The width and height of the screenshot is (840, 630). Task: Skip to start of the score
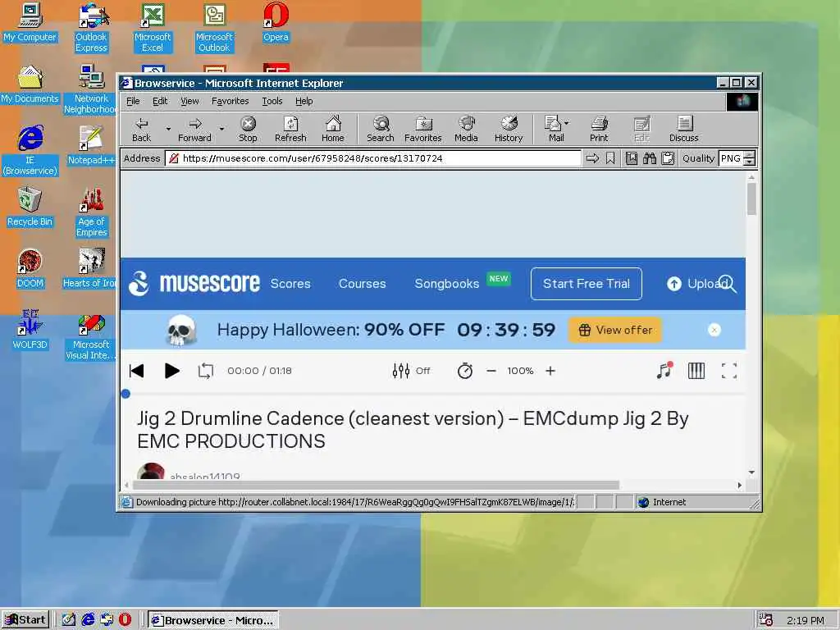tap(137, 371)
